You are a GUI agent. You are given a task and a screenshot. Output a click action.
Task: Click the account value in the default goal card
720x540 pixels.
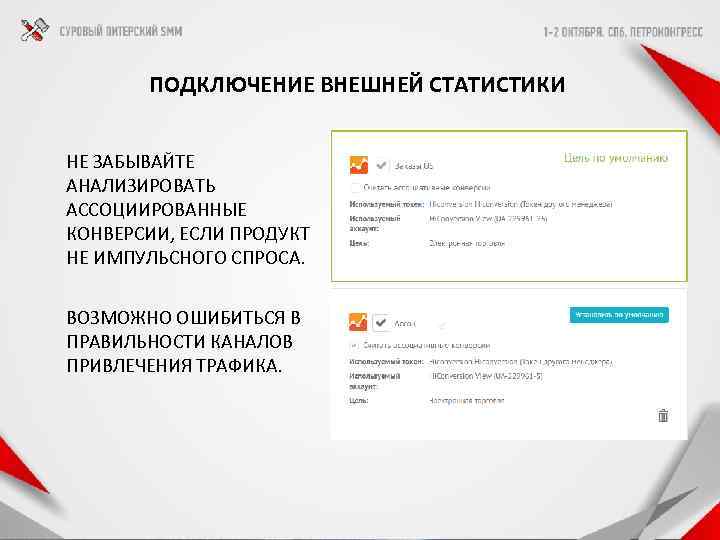point(488,219)
